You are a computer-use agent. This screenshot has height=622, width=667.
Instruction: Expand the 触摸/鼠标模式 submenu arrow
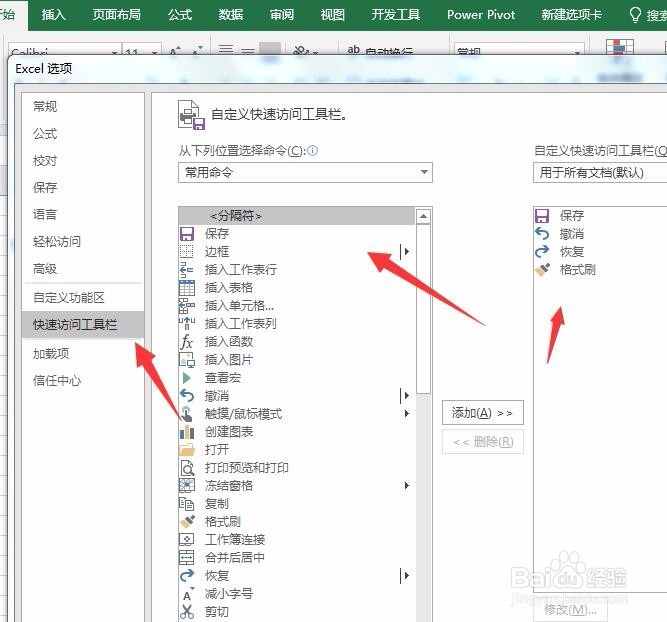pos(407,414)
